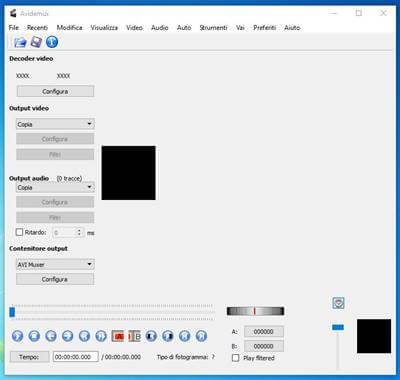The image size is (400, 380).
Task: Jump to the previous keyframe
Action: tap(84, 336)
